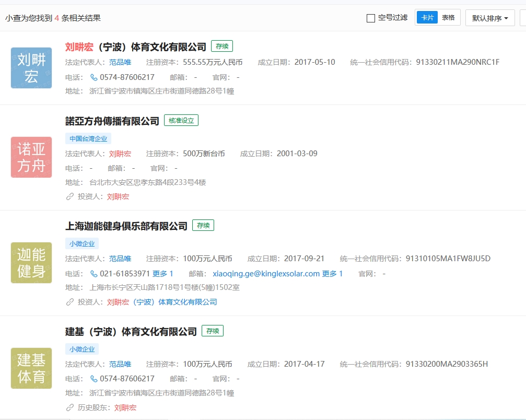Switch to the 卡片 view tab
Screen dimensions: 526x420
(x=427, y=17)
